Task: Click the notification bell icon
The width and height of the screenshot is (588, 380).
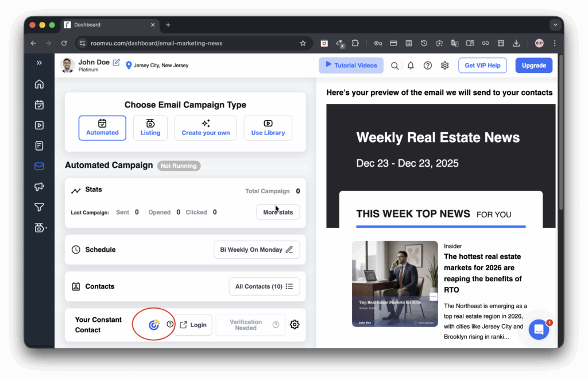Action: [411, 66]
